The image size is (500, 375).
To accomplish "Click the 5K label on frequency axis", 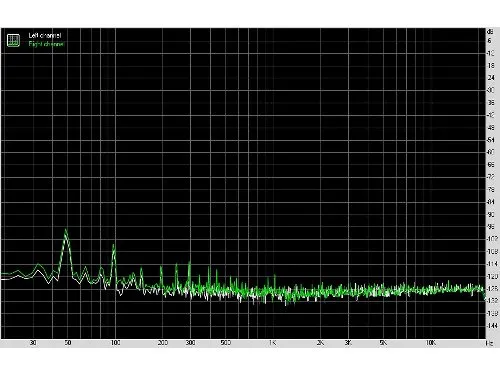I will tap(383, 343).
